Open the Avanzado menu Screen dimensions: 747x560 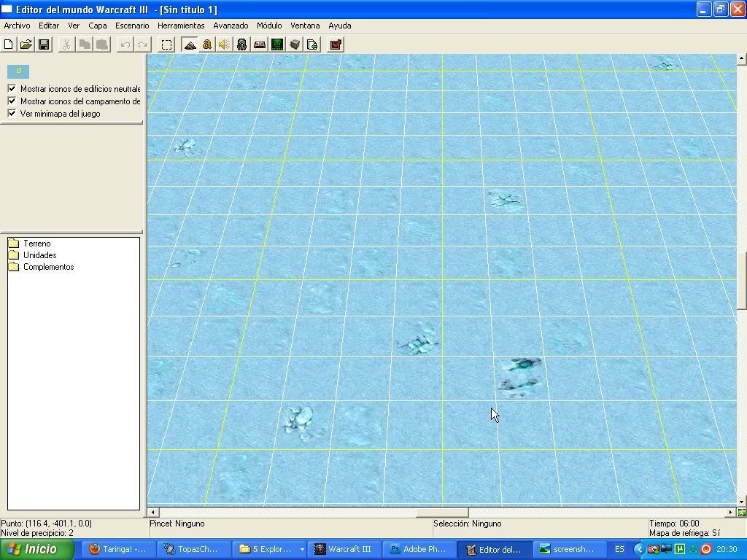pos(231,26)
